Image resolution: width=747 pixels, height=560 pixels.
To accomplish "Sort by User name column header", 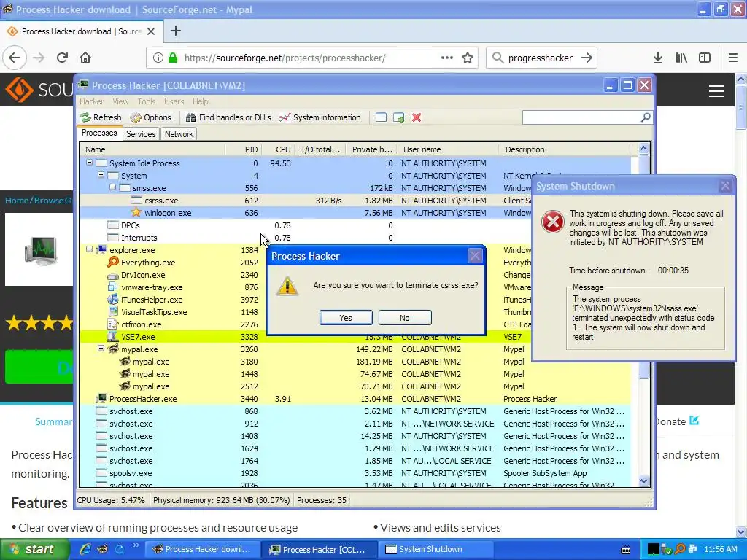I will [x=448, y=149].
